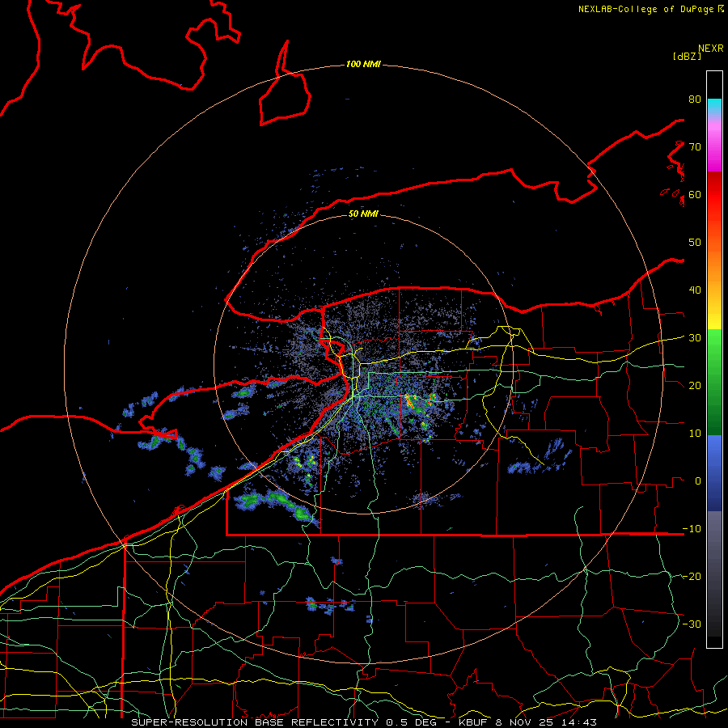Select the 60 value on dBZ scale

click(x=695, y=195)
